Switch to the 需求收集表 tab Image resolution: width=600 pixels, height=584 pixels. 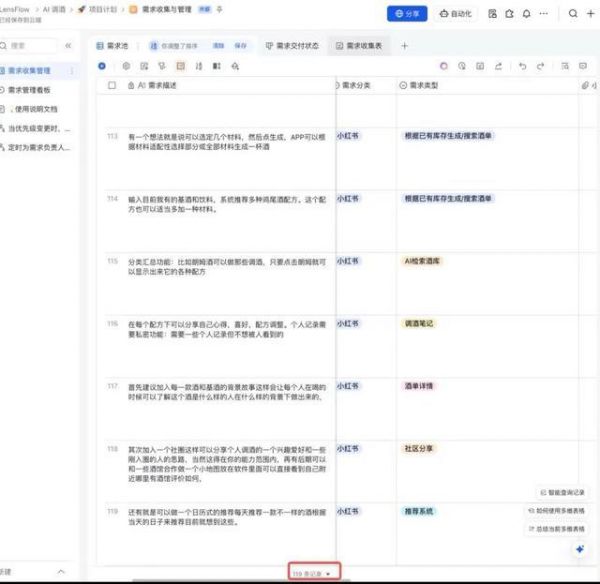coord(360,46)
